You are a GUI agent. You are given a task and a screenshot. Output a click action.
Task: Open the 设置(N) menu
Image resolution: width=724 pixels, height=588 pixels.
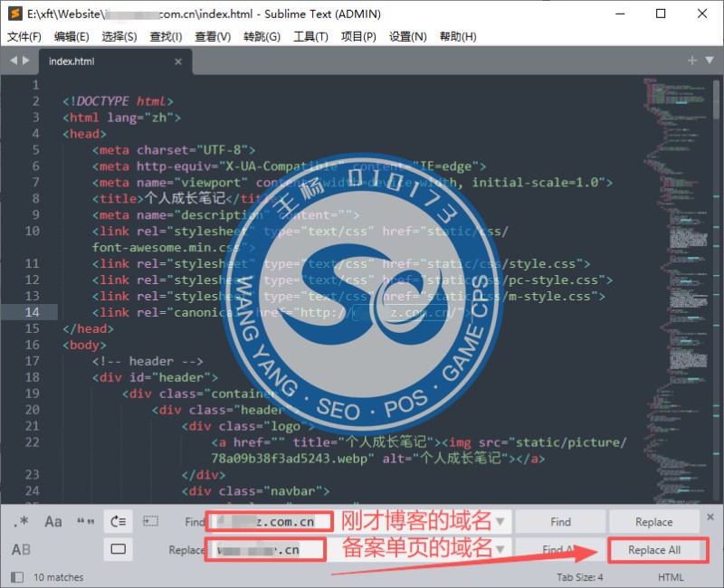pos(407,36)
